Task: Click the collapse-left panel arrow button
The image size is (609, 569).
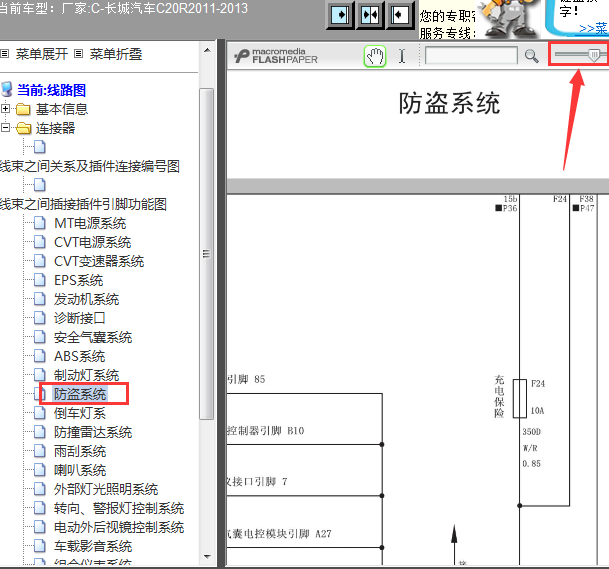Action: click(x=400, y=15)
